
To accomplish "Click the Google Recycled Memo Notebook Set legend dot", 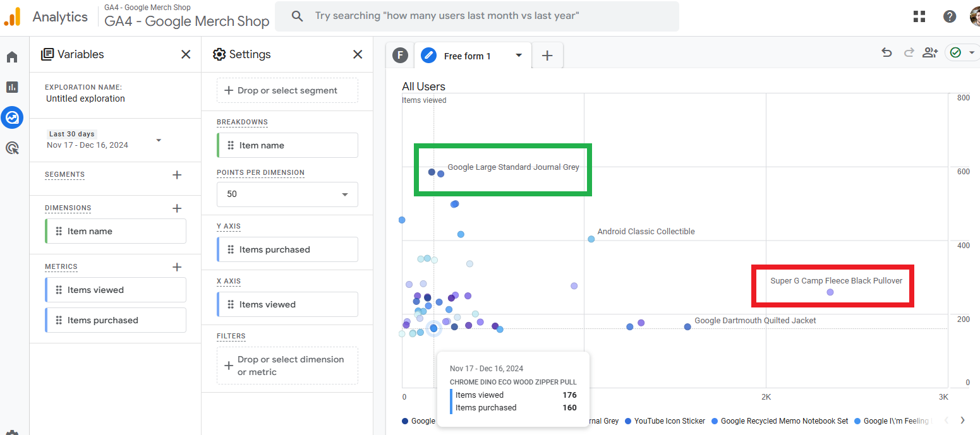I will [x=715, y=421].
